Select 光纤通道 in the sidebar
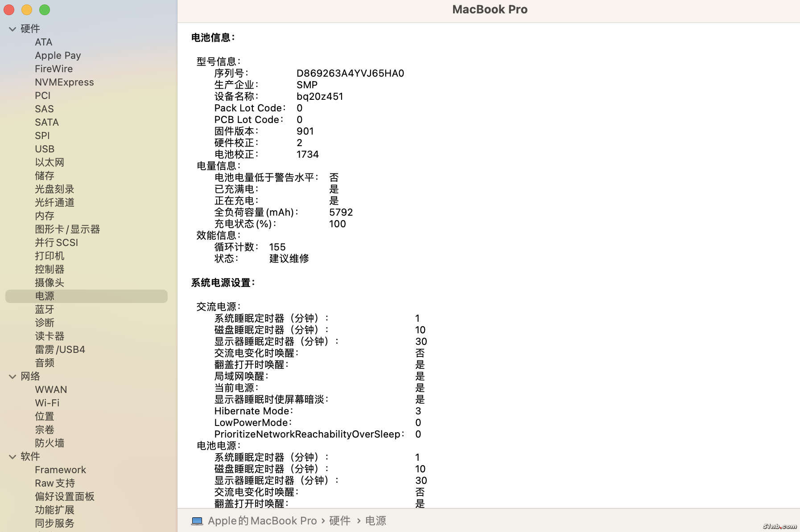The width and height of the screenshot is (800, 532). coord(54,203)
